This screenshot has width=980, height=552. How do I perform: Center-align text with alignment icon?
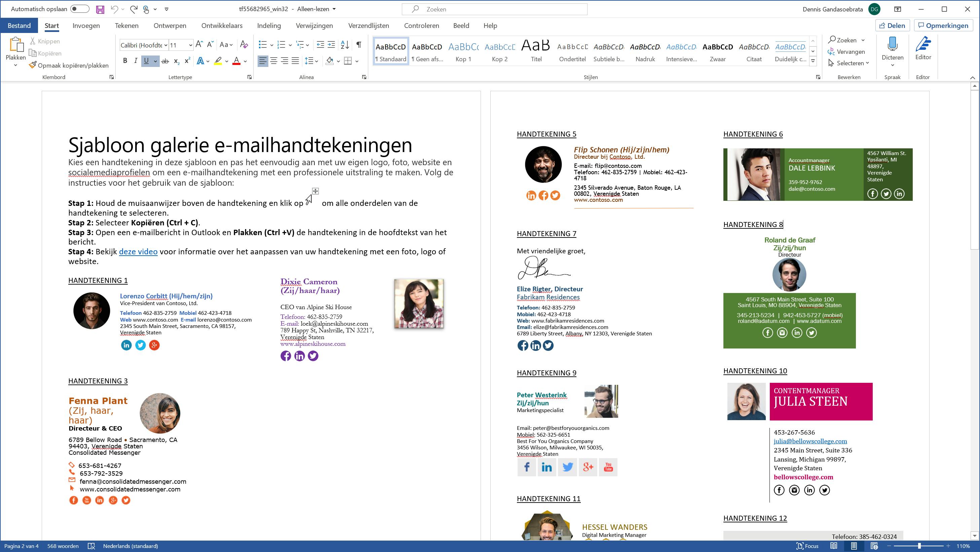click(273, 61)
